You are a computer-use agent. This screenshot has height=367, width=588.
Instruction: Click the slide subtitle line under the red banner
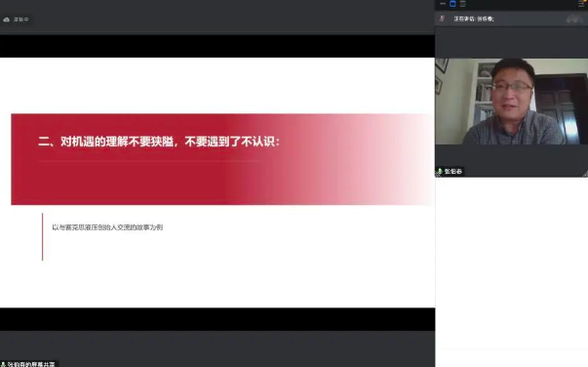107,227
